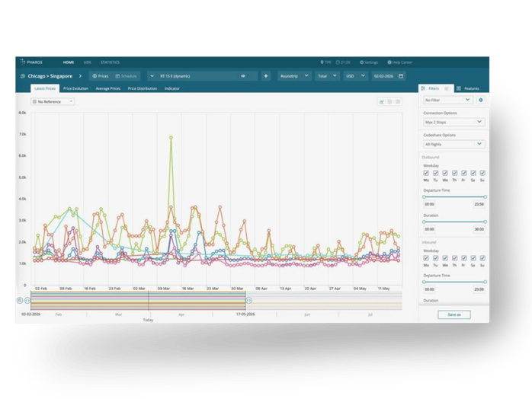
Task: Switch to the Average Prices tab
Action: [x=108, y=88]
